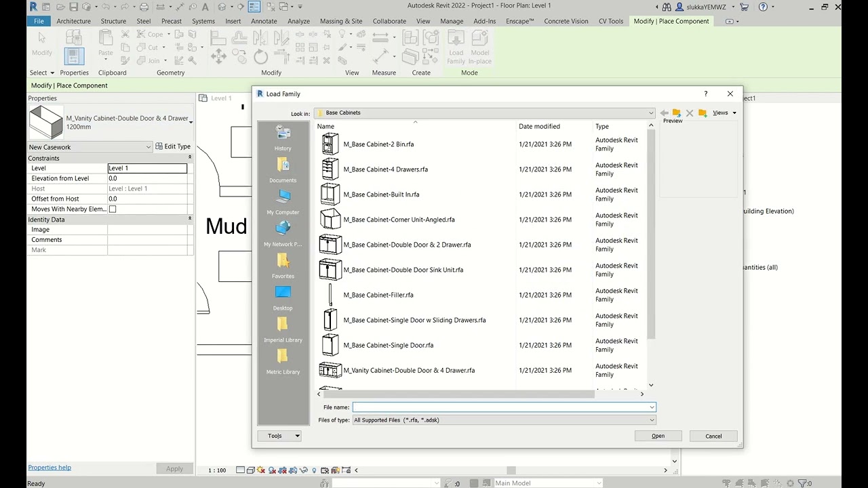Open Metric Library shortcut
868x488 pixels.
283,361
